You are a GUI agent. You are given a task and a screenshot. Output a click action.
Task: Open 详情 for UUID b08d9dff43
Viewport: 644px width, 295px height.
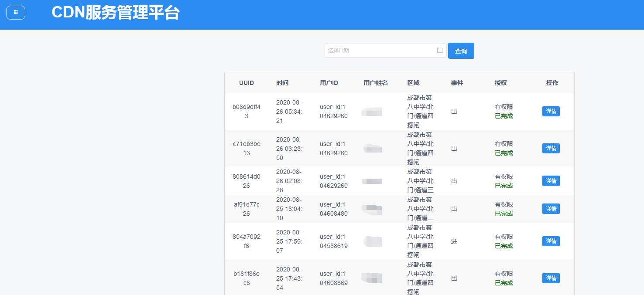click(x=551, y=112)
